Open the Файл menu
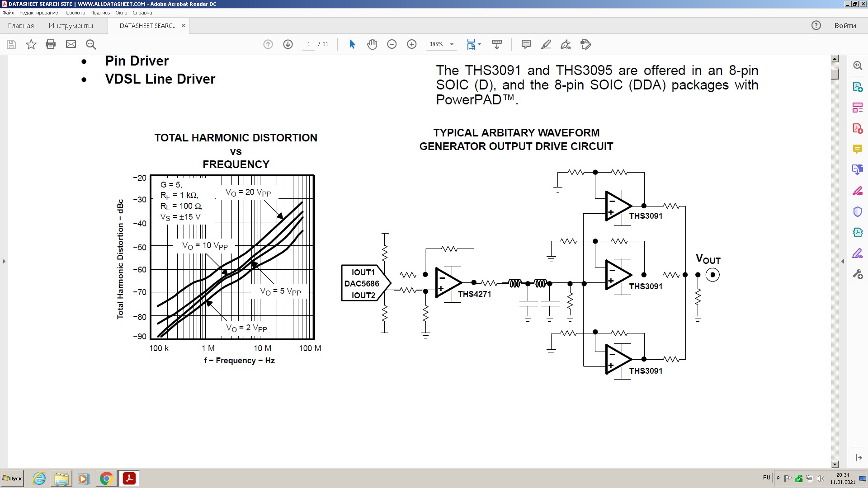Image resolution: width=868 pixels, height=488 pixels. tap(9, 13)
